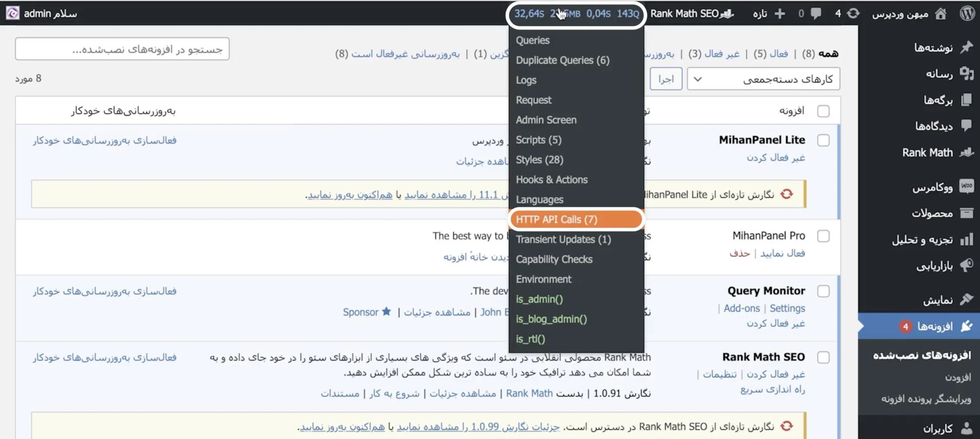Expand Transient Updates (1) section
The image size is (980, 439).
pyautogui.click(x=562, y=239)
